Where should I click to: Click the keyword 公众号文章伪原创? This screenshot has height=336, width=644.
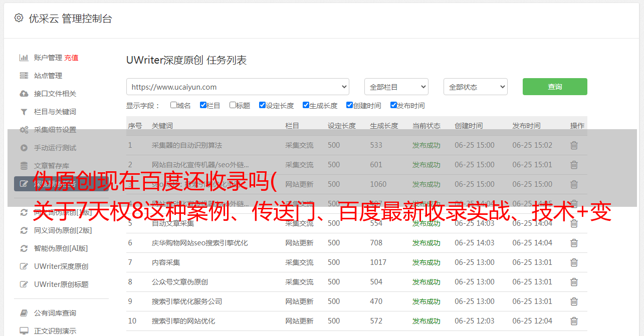coord(180,282)
